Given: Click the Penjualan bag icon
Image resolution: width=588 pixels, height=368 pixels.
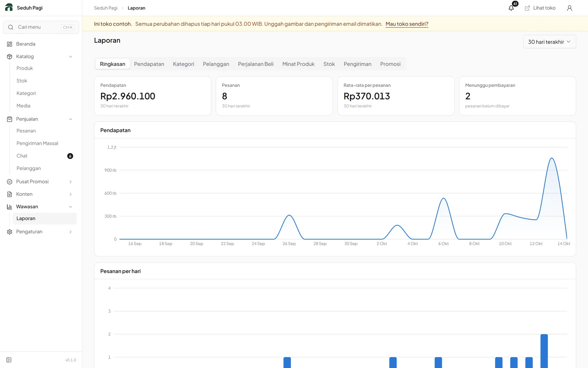Looking at the screenshot, I should pyautogui.click(x=10, y=119).
